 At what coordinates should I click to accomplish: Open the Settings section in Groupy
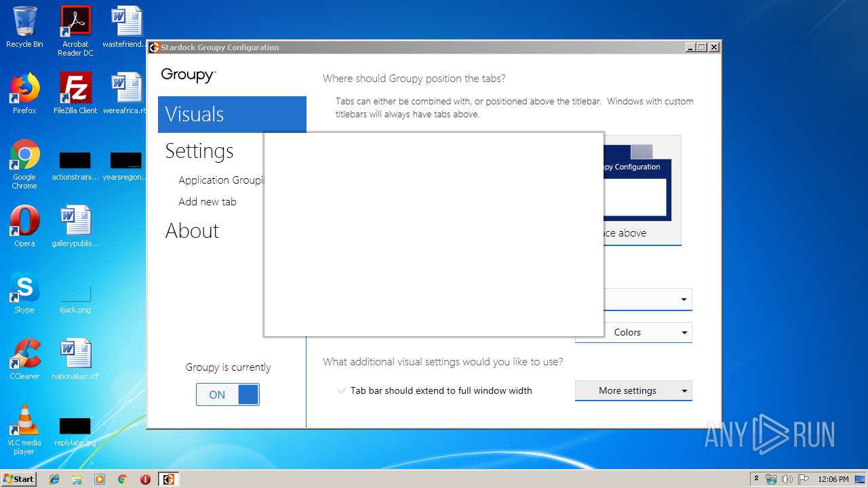pos(199,150)
